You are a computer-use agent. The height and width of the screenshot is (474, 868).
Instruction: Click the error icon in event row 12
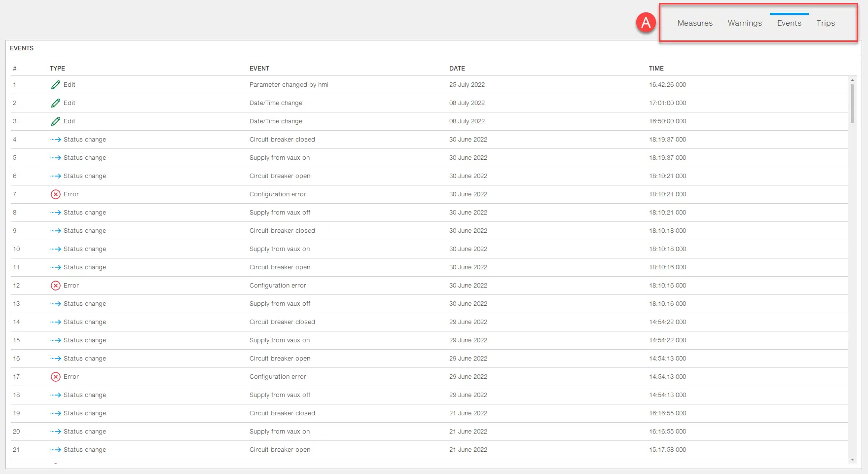(x=56, y=286)
